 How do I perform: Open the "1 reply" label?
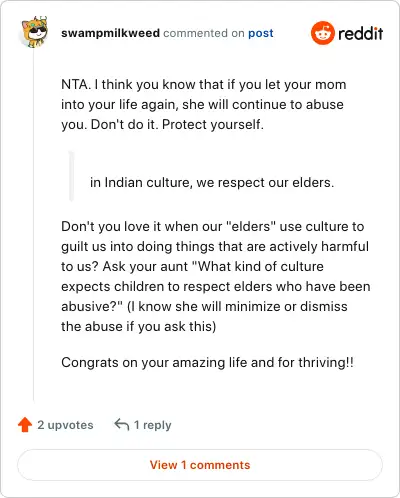click(153, 425)
